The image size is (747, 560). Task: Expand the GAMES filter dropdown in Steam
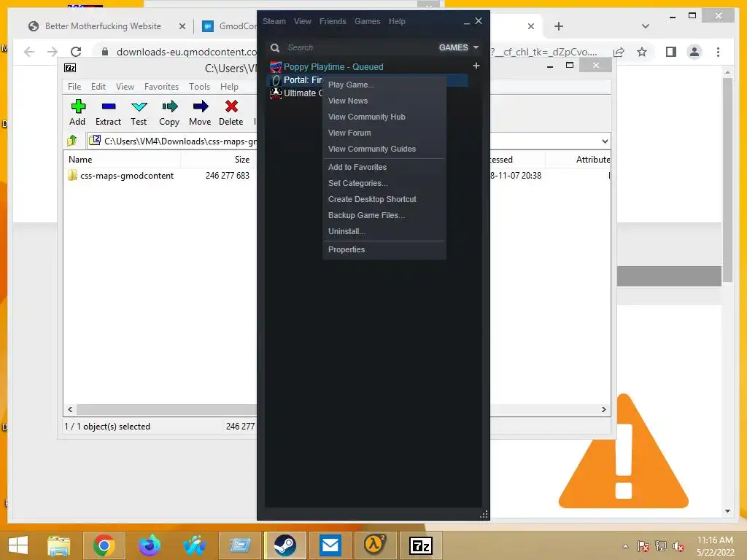[x=459, y=47]
